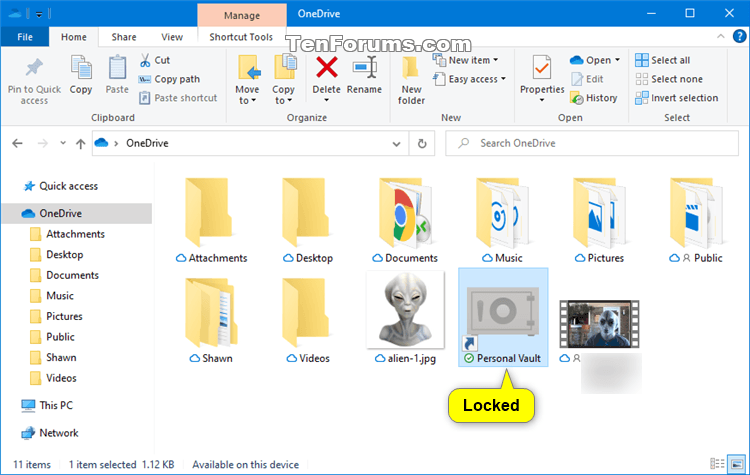Refresh the OneDrive folder view

click(x=422, y=144)
